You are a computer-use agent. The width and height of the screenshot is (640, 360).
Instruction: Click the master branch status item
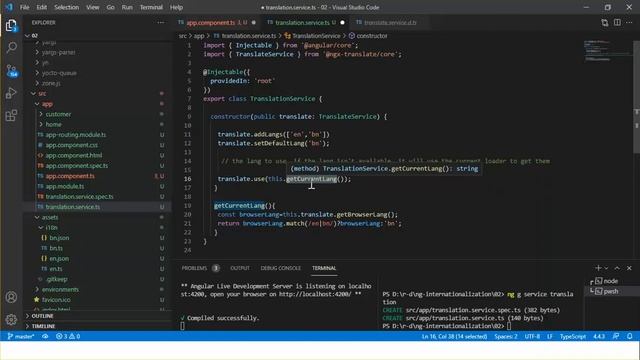(x=21, y=336)
